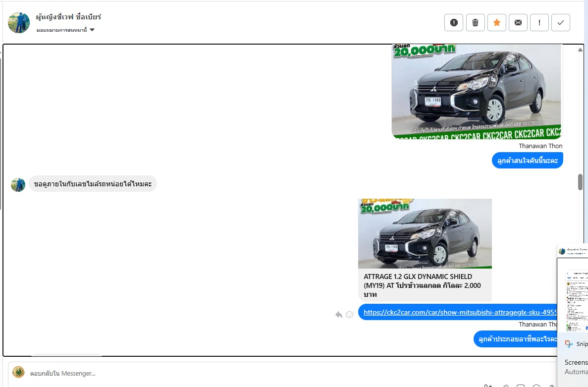Open the customer profile picture in the header
The height and width of the screenshot is (387, 588).
pyautogui.click(x=19, y=22)
